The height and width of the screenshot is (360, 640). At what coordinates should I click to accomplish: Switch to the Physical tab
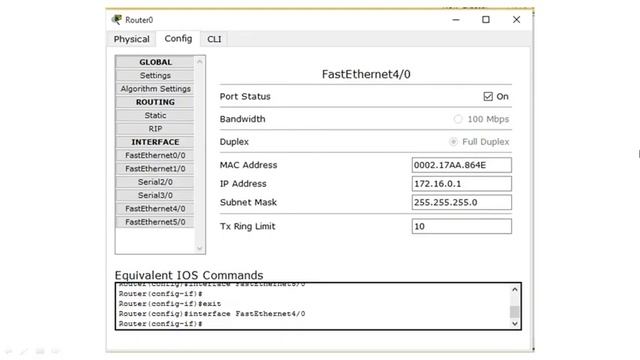pos(131,39)
